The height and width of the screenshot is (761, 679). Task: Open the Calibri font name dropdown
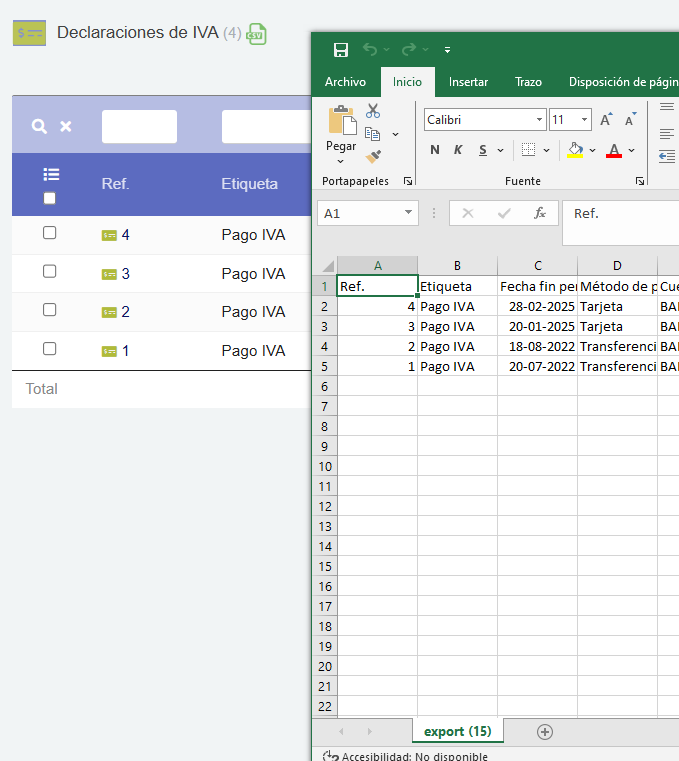[539, 120]
